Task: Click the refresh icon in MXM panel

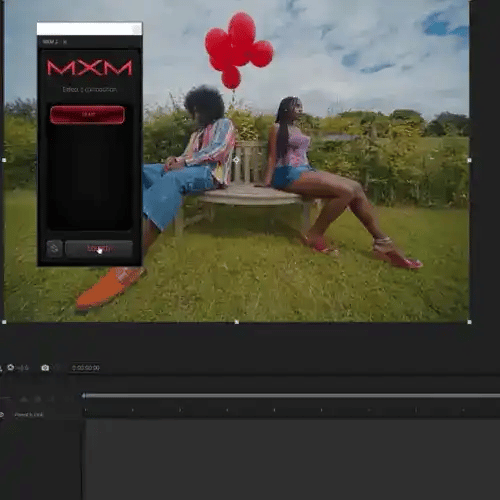Action: (x=54, y=248)
